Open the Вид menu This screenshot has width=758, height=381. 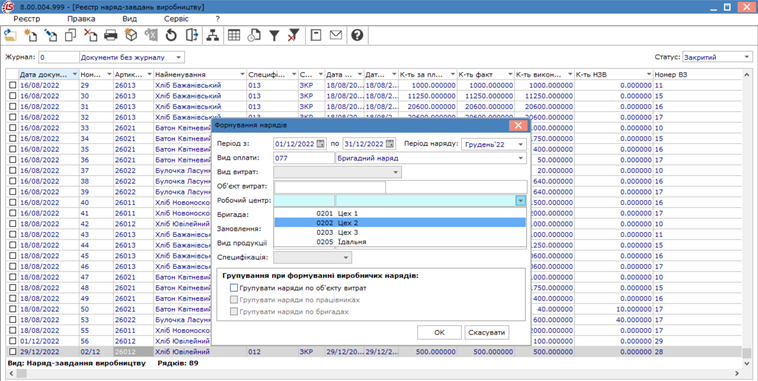coord(130,19)
